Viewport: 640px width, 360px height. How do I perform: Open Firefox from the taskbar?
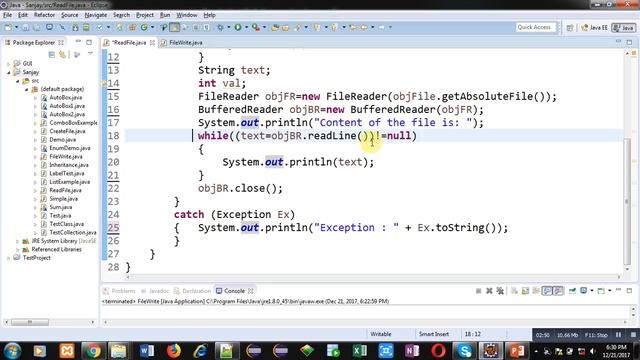(173, 351)
